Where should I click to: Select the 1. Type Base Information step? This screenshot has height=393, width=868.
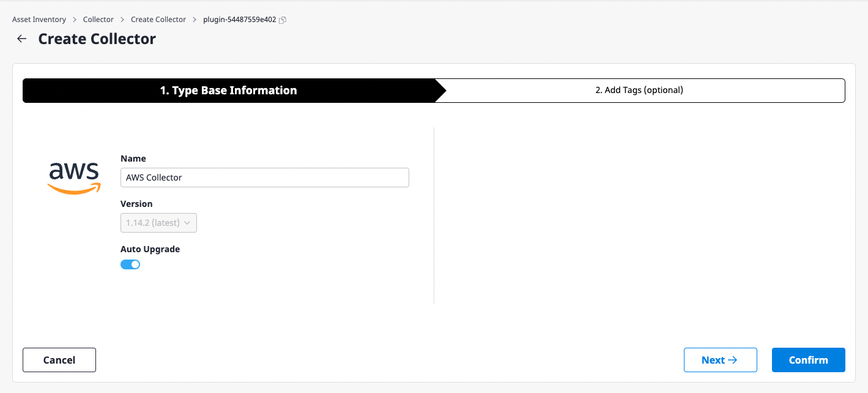tap(228, 90)
